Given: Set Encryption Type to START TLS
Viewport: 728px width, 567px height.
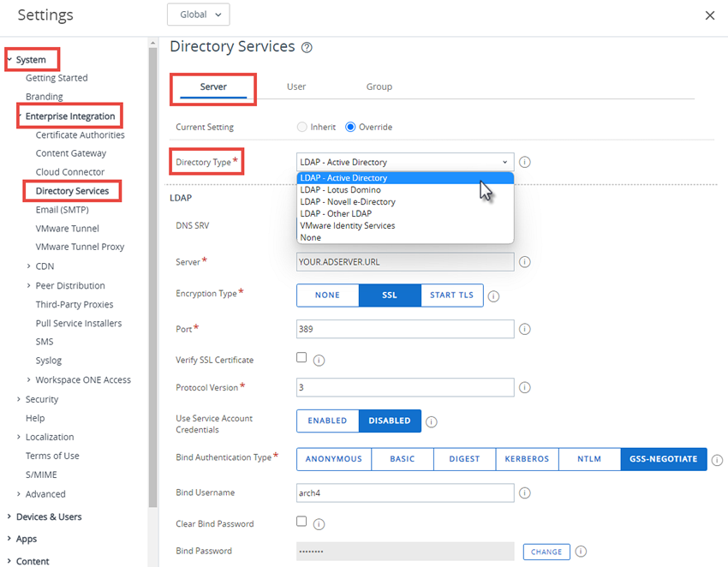Looking at the screenshot, I should (x=451, y=295).
